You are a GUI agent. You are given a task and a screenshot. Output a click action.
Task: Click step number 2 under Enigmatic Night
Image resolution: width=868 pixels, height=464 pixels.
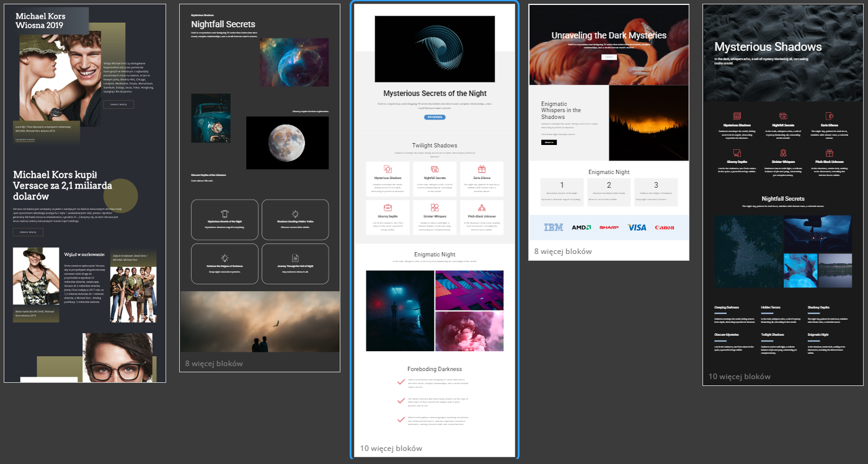click(x=608, y=185)
